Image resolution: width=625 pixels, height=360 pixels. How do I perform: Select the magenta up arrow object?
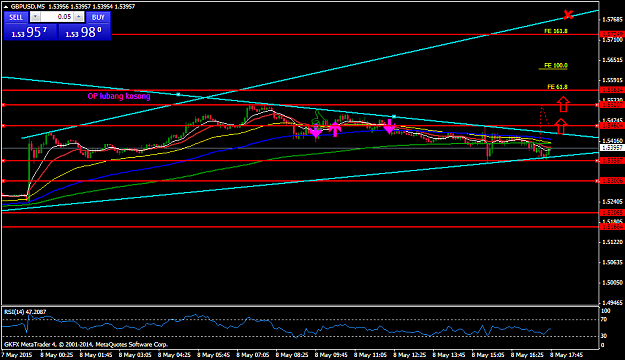(335, 129)
